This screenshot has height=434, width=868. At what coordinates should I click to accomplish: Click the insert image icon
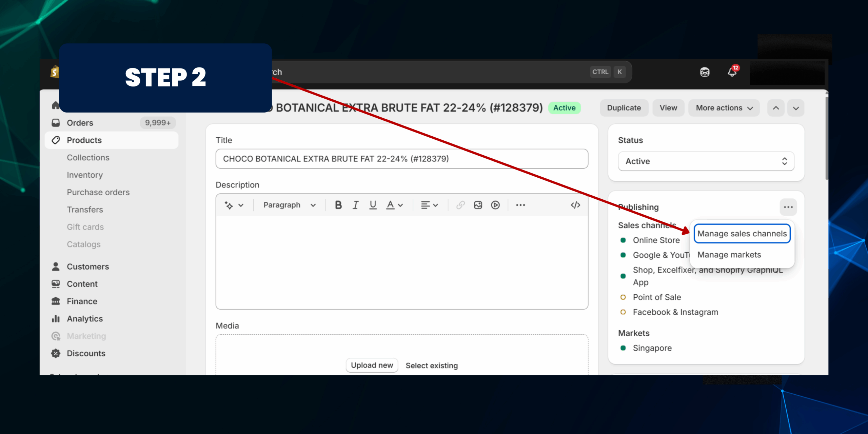[x=478, y=205]
